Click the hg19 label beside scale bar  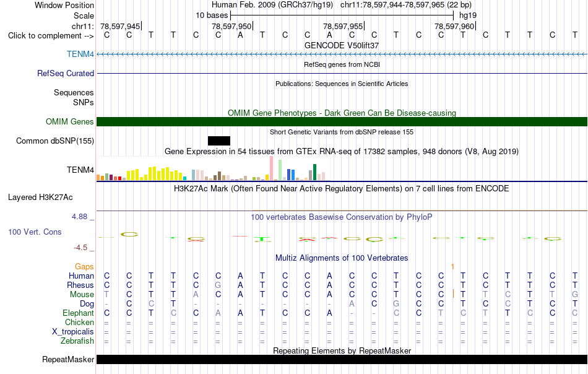468,15
